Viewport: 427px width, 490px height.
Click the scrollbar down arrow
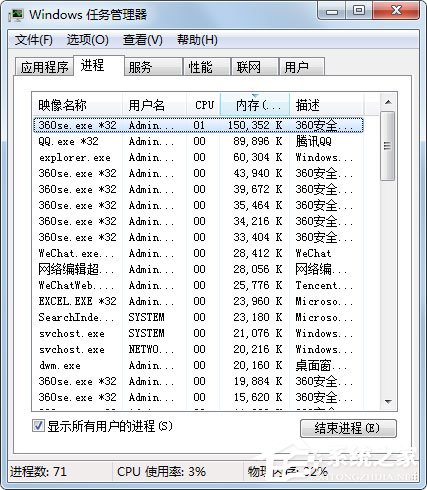click(388, 402)
